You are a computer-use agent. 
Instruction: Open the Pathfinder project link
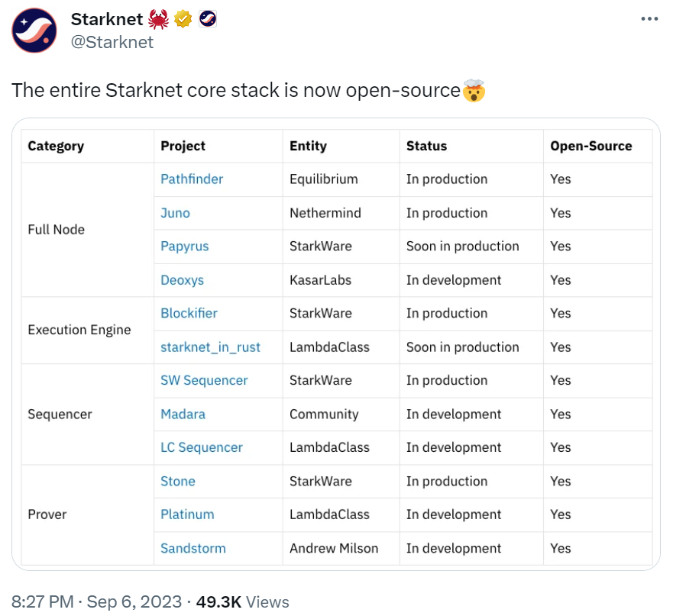point(191,179)
